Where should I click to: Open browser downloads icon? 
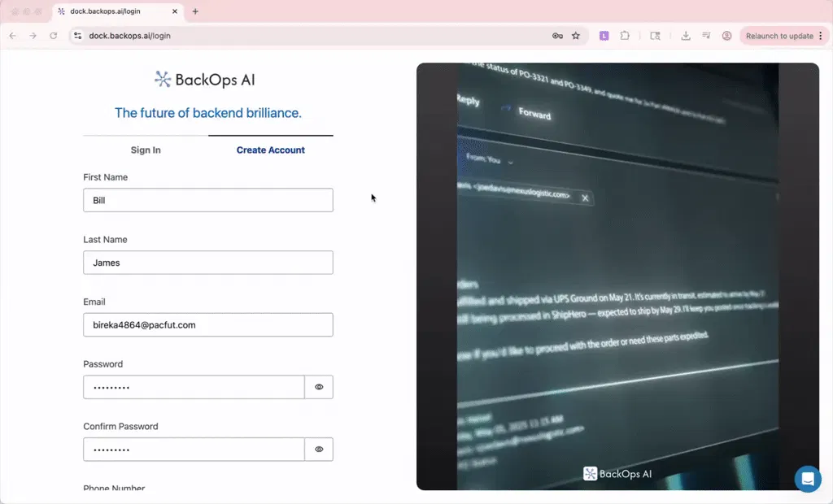(686, 36)
